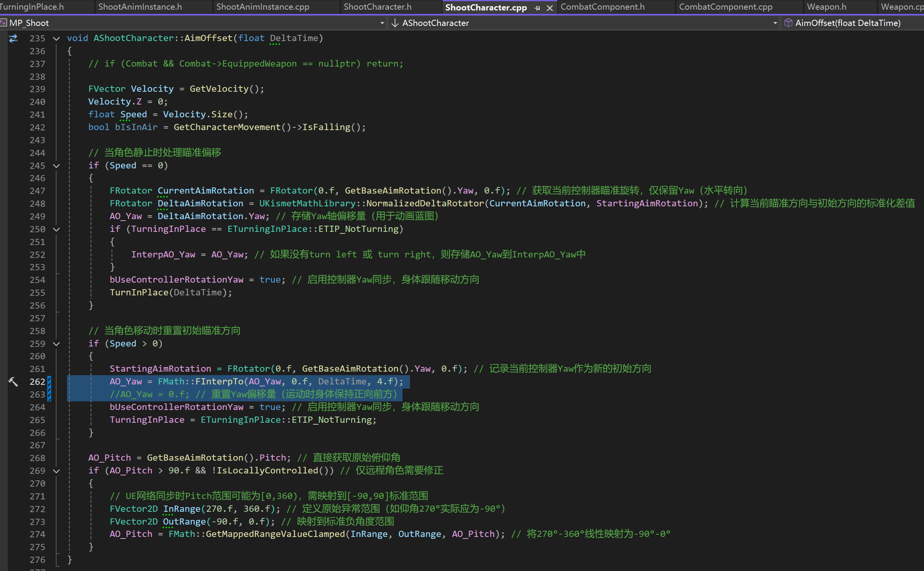Fold the AO_Pitch if block at line 269
The image size is (924, 571).
(x=56, y=471)
